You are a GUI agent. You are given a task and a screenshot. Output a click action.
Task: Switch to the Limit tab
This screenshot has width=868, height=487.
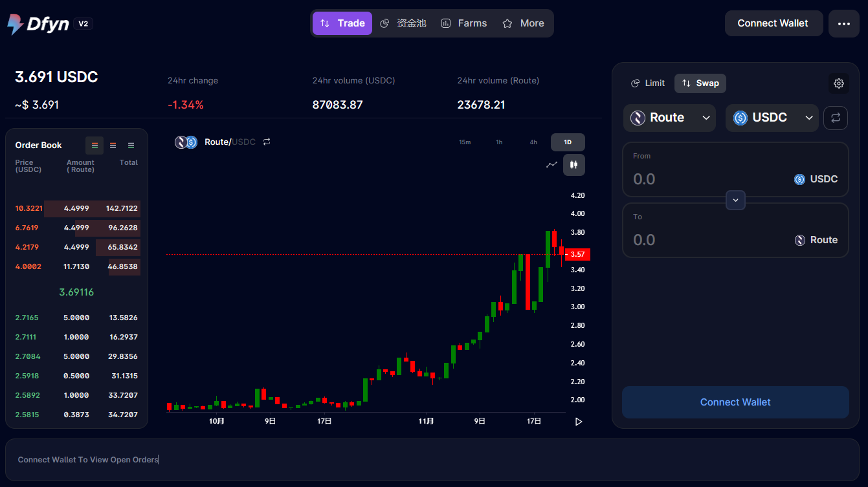point(647,83)
